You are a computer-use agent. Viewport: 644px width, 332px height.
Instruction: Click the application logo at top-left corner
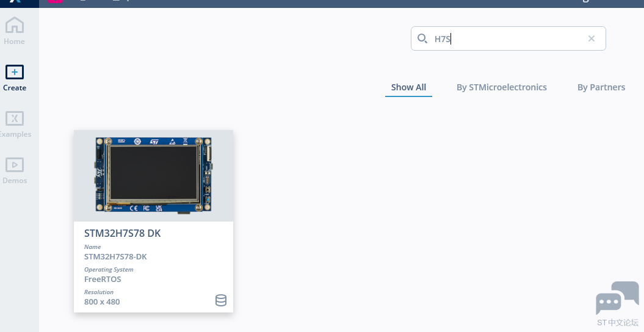[15, 2]
